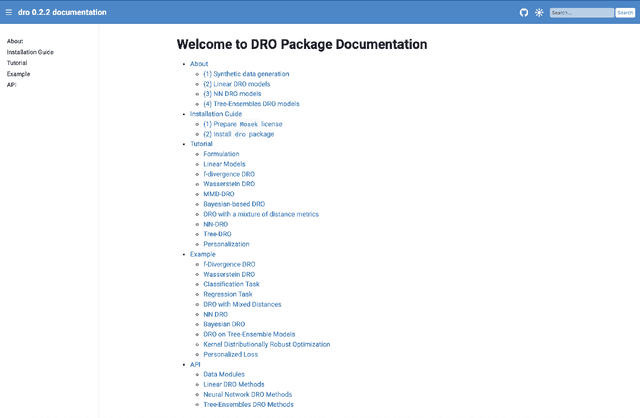Open Tutorial from the left sidebar
This screenshot has width=640, height=418.
click(17, 63)
